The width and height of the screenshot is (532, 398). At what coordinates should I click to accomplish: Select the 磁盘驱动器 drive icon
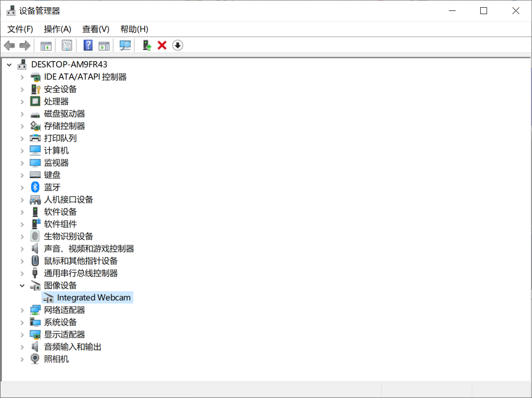[35, 114]
